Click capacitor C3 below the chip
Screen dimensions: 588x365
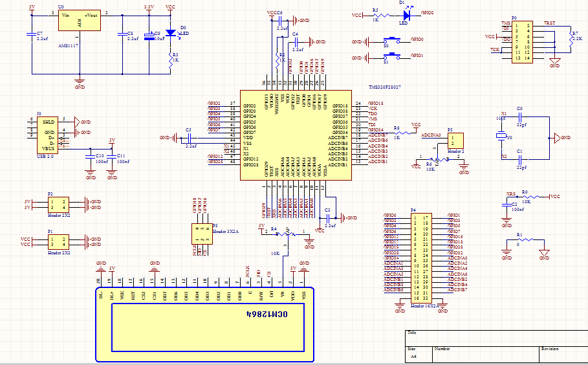pos(328,217)
